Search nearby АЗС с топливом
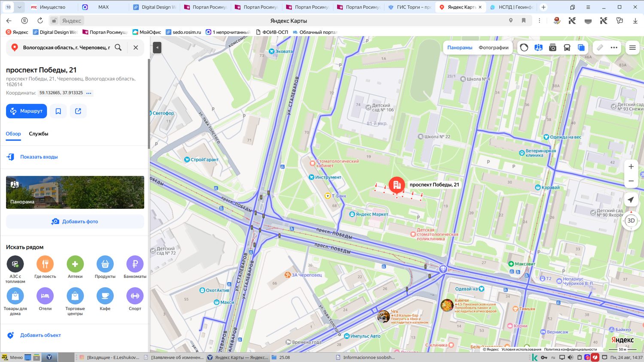The height and width of the screenshot is (362, 644). tap(15, 269)
